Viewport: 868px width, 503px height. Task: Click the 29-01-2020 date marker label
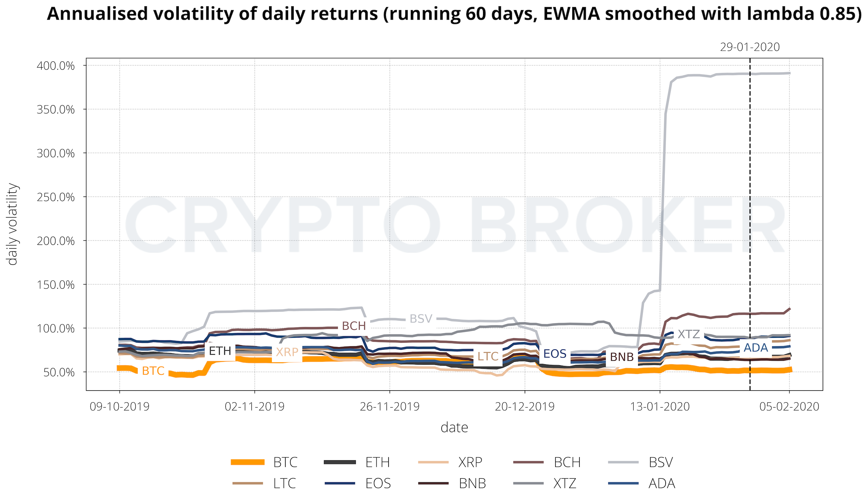click(750, 47)
